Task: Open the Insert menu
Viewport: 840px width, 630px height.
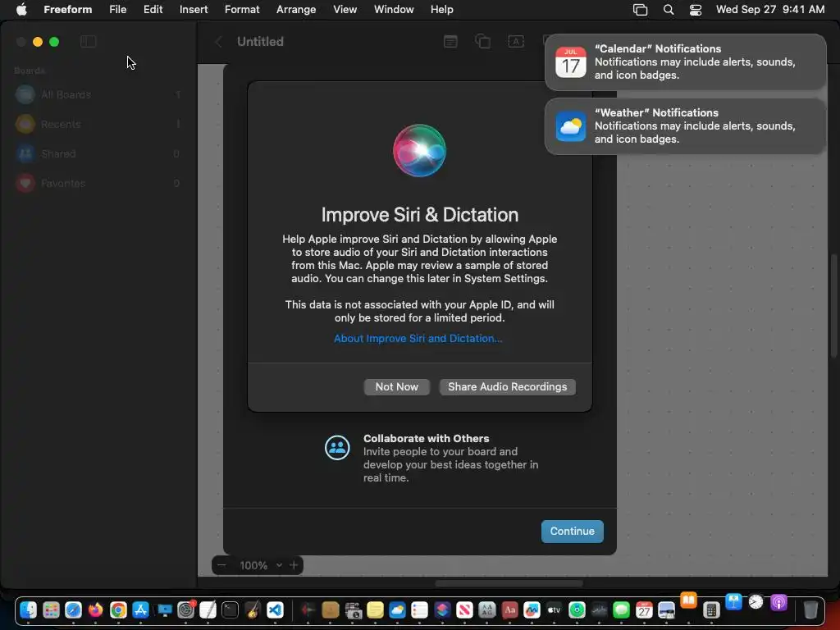Action: [x=194, y=10]
